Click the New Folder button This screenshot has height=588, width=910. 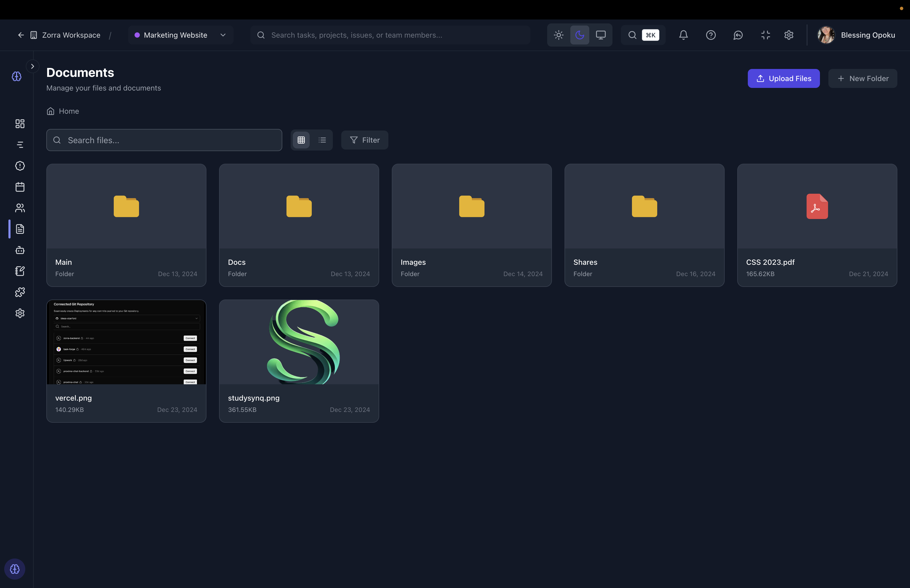pos(862,78)
